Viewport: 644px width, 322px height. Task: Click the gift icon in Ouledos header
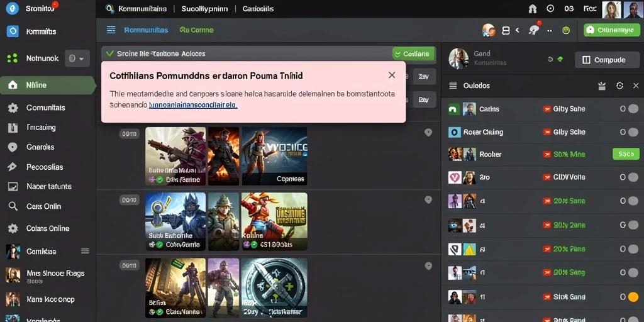click(602, 86)
